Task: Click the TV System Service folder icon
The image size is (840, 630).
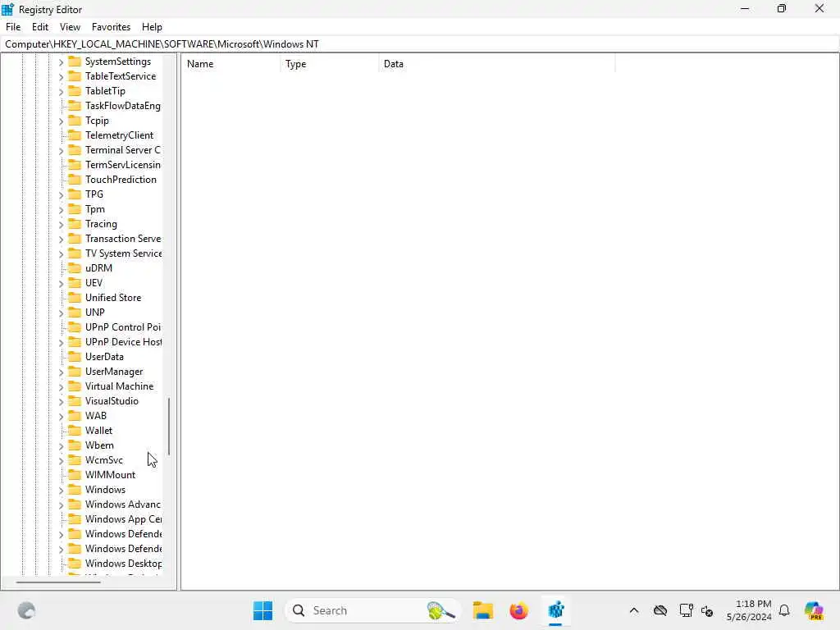Action: (x=75, y=253)
